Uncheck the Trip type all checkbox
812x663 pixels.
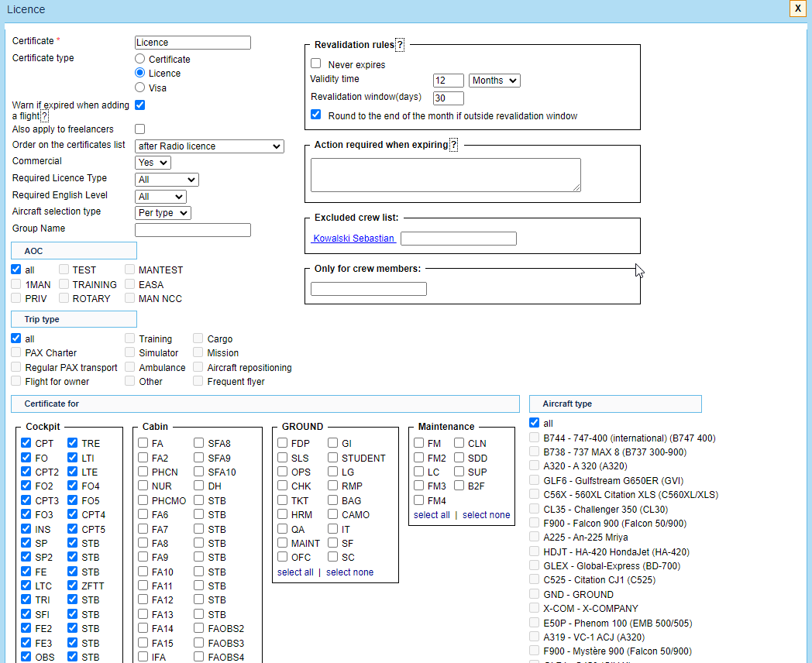(16, 338)
